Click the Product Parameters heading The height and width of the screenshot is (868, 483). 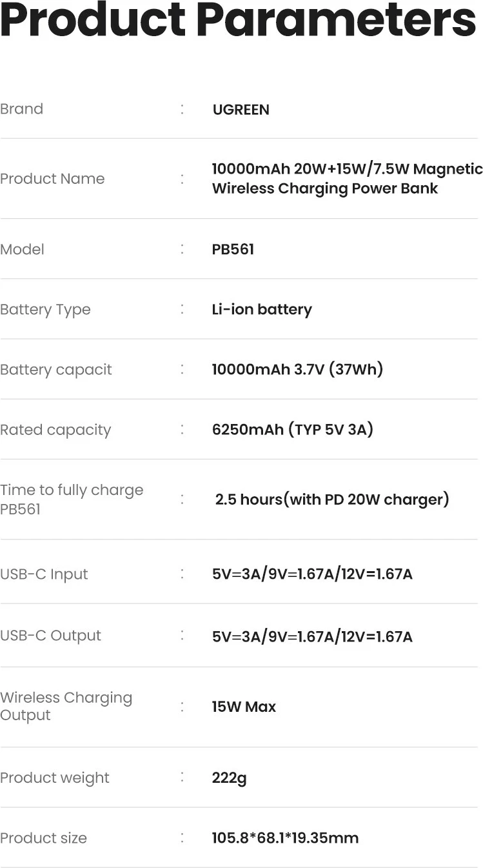point(239,21)
